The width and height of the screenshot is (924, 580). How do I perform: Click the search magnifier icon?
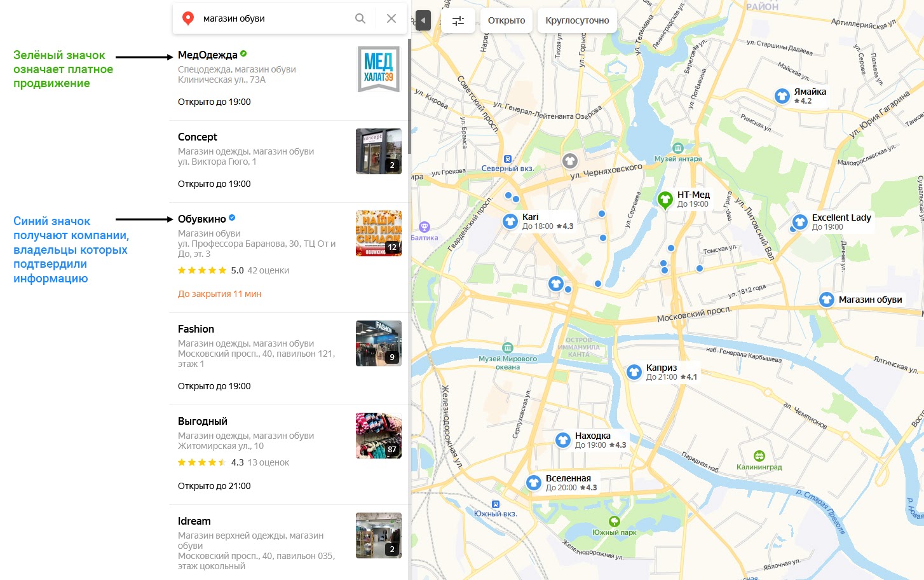(x=360, y=18)
